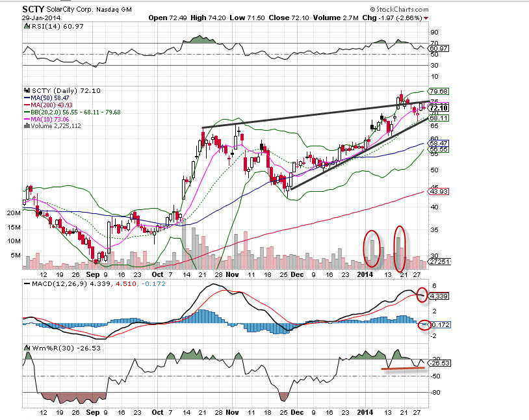Click the MACD(12,26,9) legend line icon
This screenshot has width=529, height=420.
[x=25, y=284]
